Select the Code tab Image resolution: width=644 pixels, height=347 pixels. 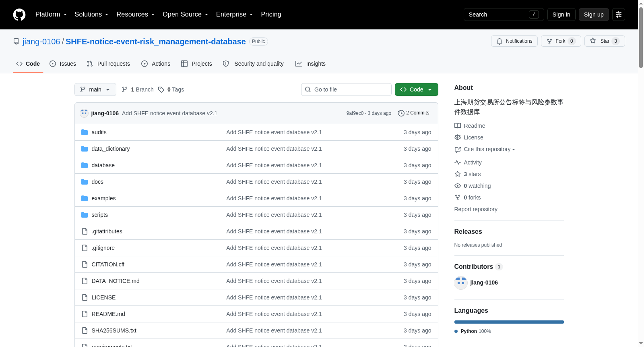point(28,64)
